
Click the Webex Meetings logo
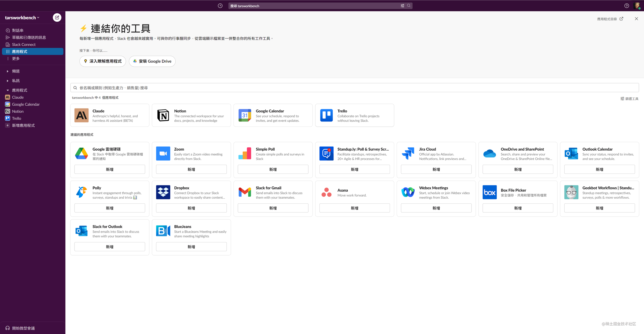click(x=408, y=192)
